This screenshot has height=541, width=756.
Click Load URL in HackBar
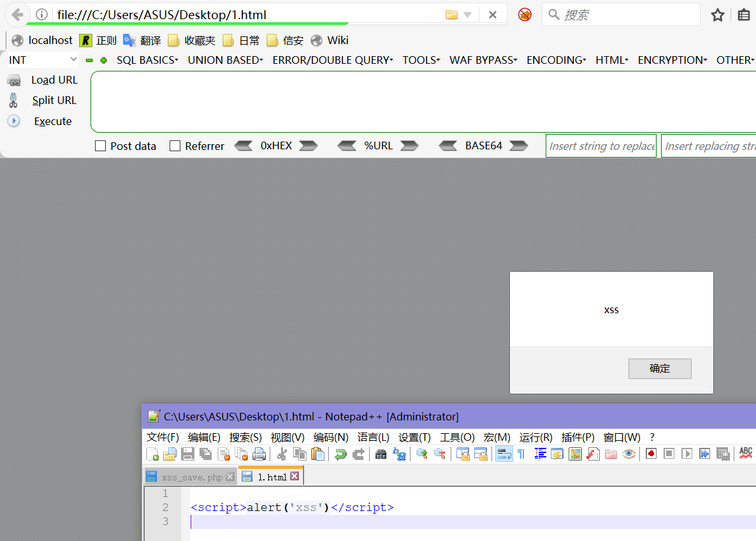[x=54, y=80]
